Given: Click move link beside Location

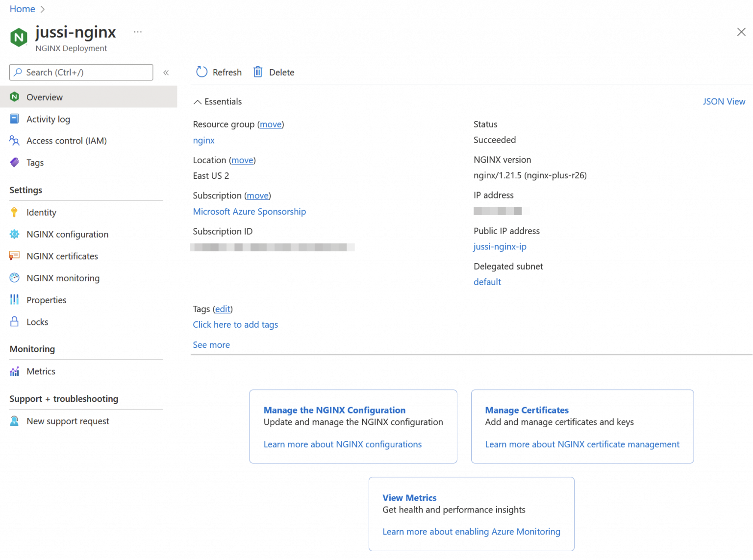Looking at the screenshot, I should click(x=242, y=160).
